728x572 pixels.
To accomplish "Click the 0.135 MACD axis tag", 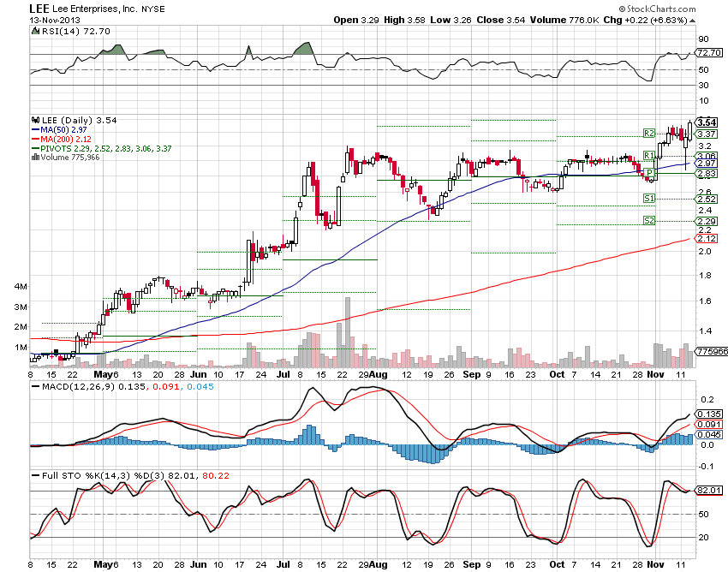I will (x=709, y=414).
